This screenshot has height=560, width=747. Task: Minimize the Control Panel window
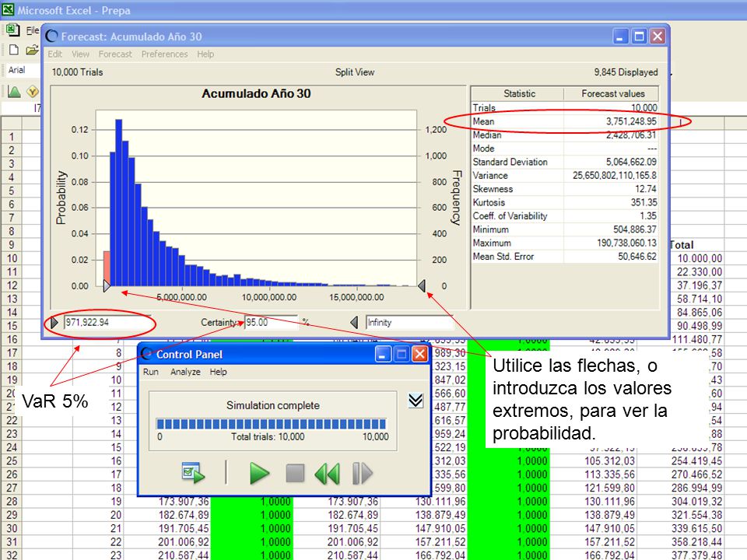pyautogui.click(x=383, y=355)
